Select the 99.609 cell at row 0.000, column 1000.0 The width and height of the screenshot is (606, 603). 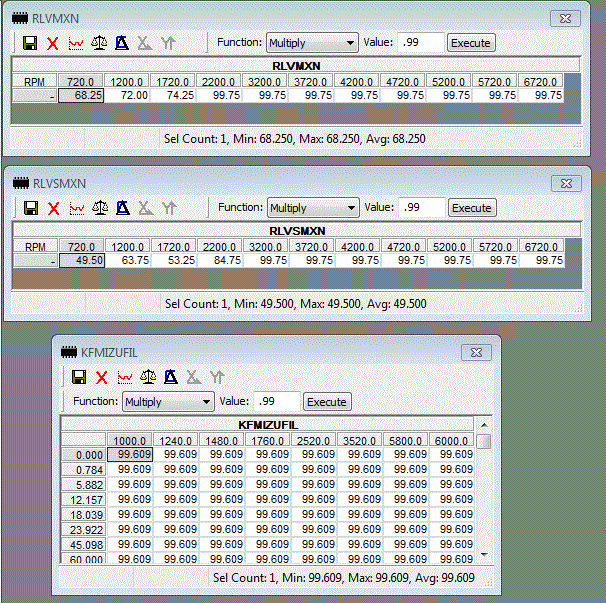click(x=130, y=454)
